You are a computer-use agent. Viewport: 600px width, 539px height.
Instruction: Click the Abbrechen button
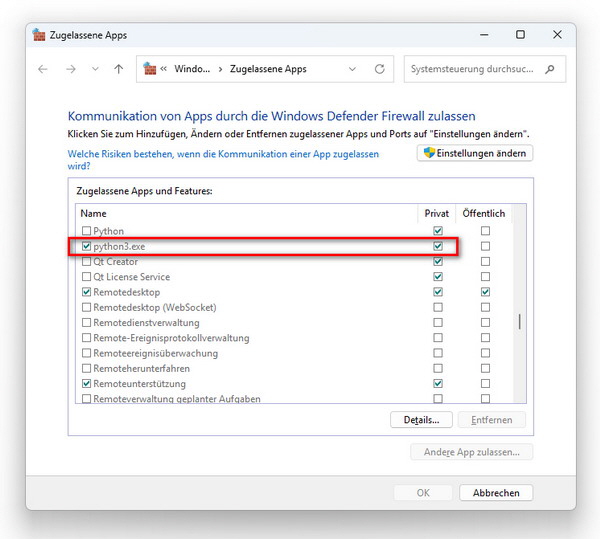point(496,493)
